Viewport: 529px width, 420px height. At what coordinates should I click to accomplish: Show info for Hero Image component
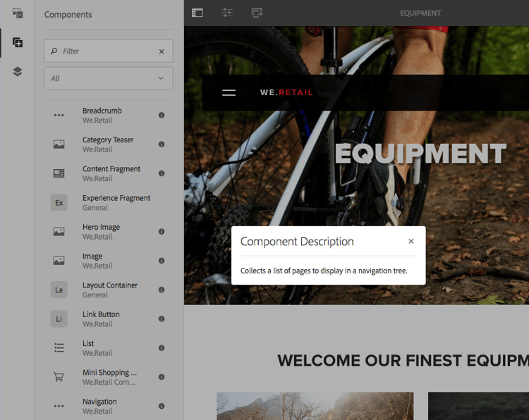point(162,231)
